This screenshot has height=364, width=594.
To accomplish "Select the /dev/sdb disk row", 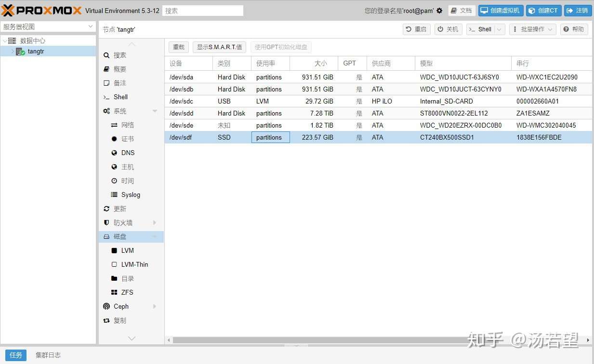I will 378,89.
